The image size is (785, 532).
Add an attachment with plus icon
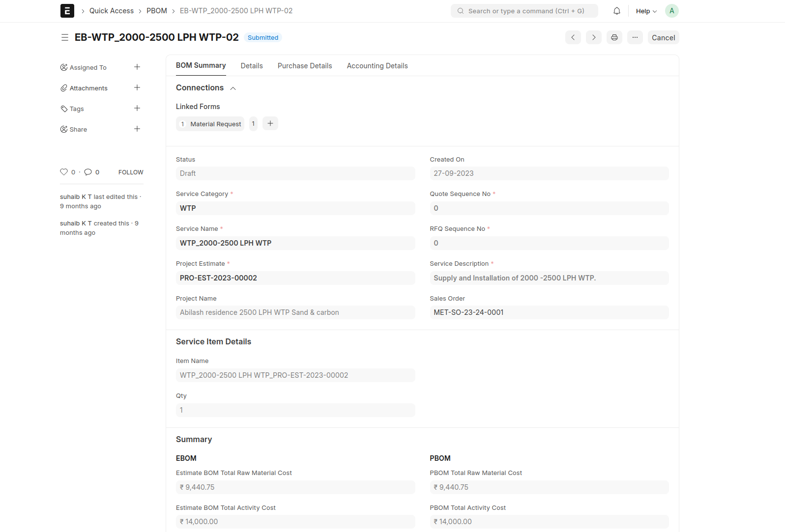[137, 88]
